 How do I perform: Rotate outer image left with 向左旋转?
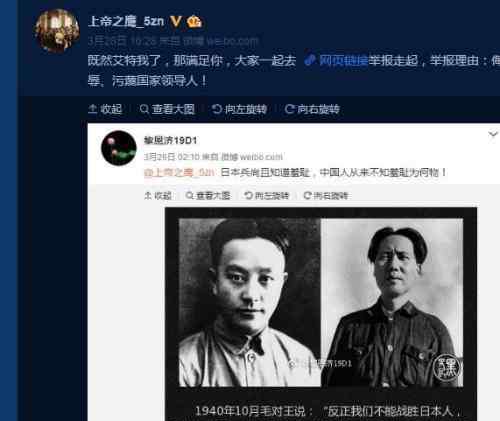pyautogui.click(x=239, y=109)
